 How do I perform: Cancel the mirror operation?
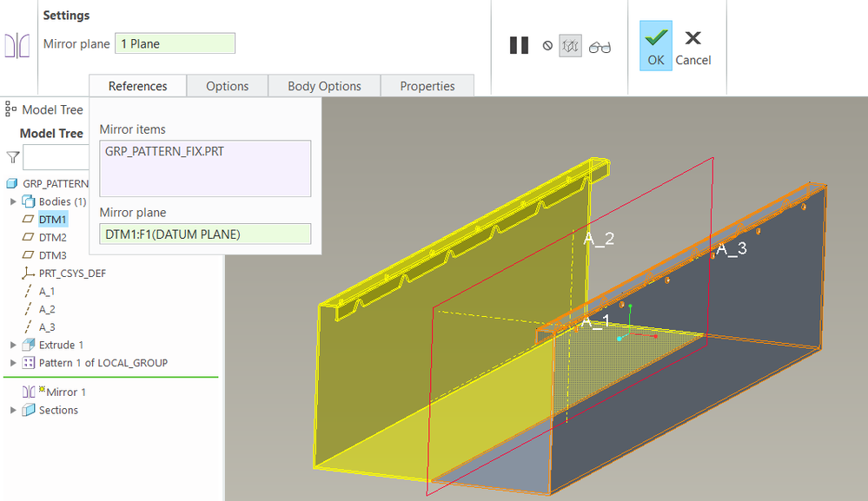click(692, 46)
